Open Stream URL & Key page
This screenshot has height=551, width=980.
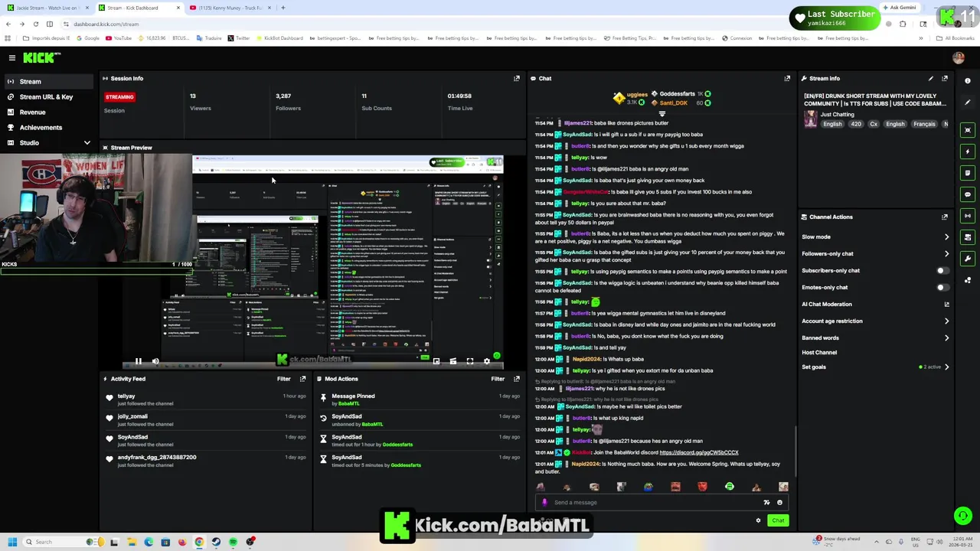(47, 96)
